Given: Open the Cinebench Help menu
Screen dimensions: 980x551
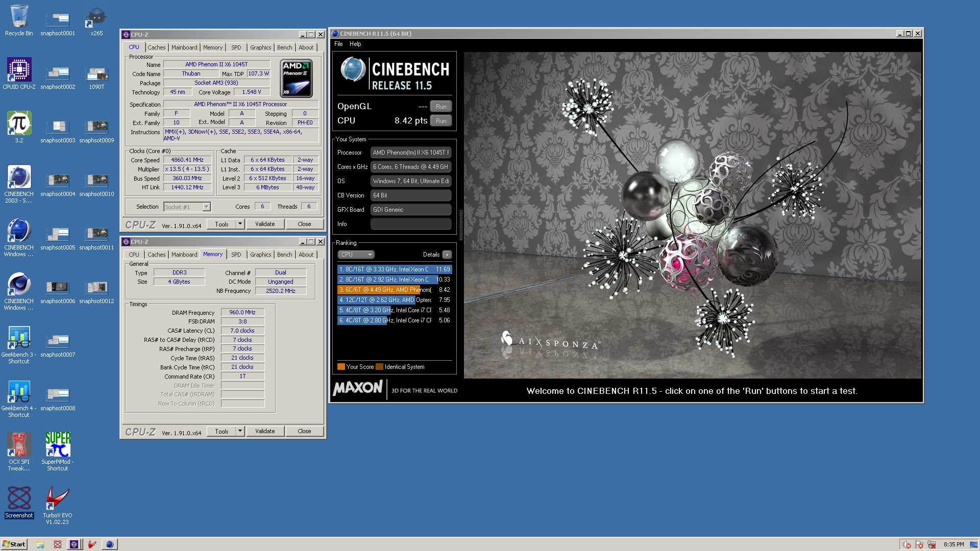Looking at the screenshot, I should [355, 44].
